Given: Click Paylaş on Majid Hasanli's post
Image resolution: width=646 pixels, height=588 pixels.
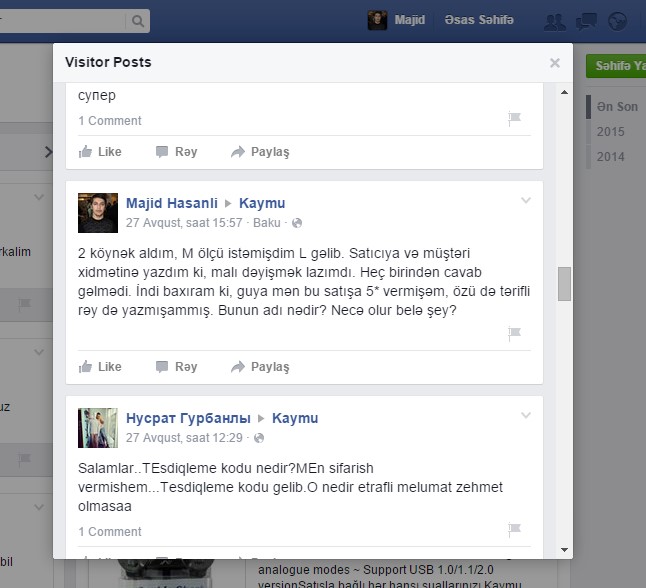Looking at the screenshot, I should click(x=260, y=367).
